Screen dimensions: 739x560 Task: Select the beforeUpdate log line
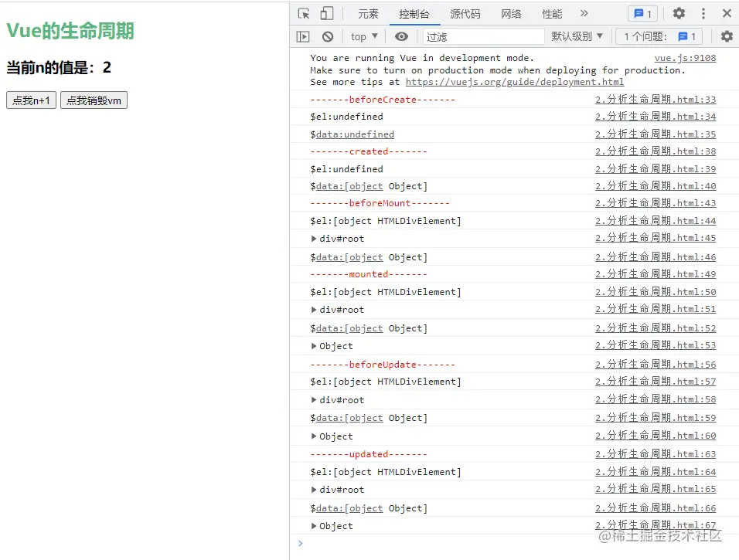(x=383, y=365)
